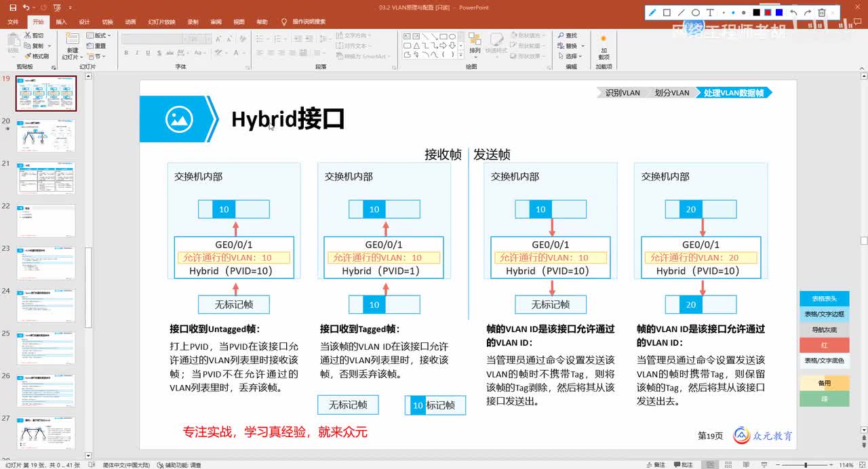Image resolution: width=868 pixels, height=469 pixels.
Task: Select medium pen thickness dot
Action: [x=733, y=12]
